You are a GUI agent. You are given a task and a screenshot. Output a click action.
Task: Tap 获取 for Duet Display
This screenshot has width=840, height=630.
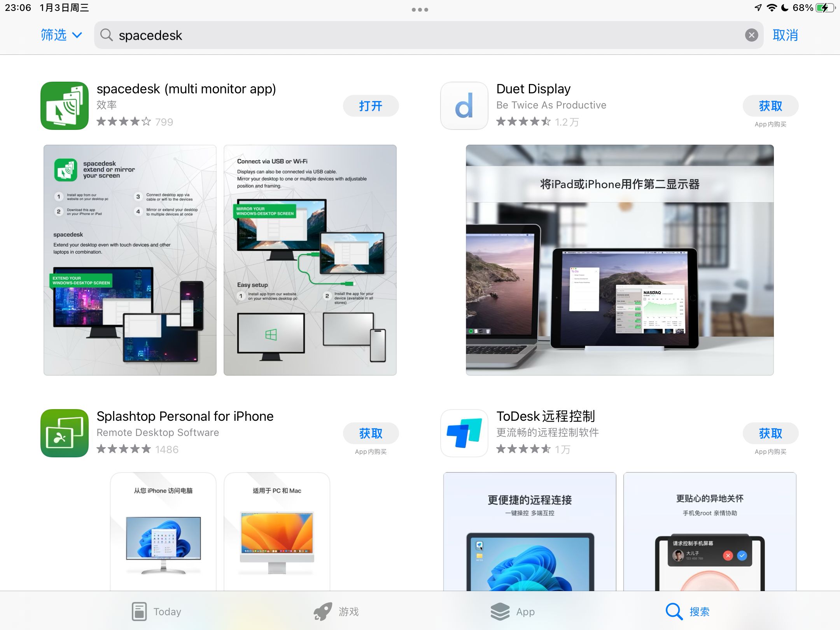(770, 106)
